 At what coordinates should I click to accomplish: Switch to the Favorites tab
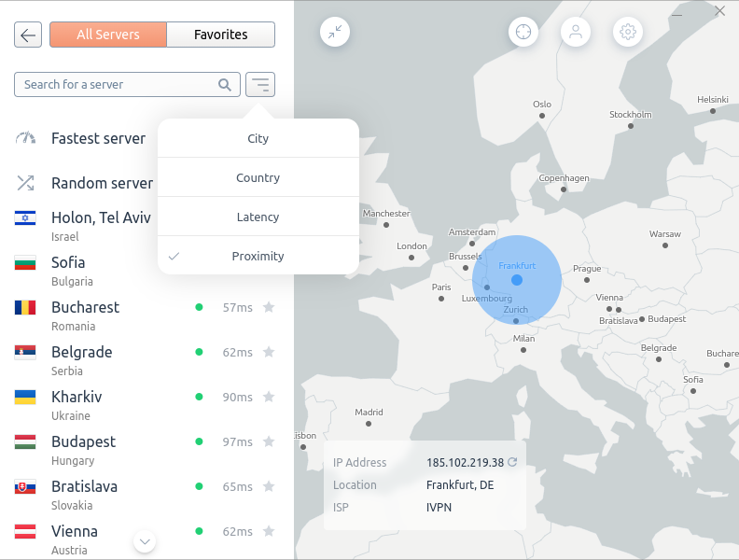click(220, 35)
